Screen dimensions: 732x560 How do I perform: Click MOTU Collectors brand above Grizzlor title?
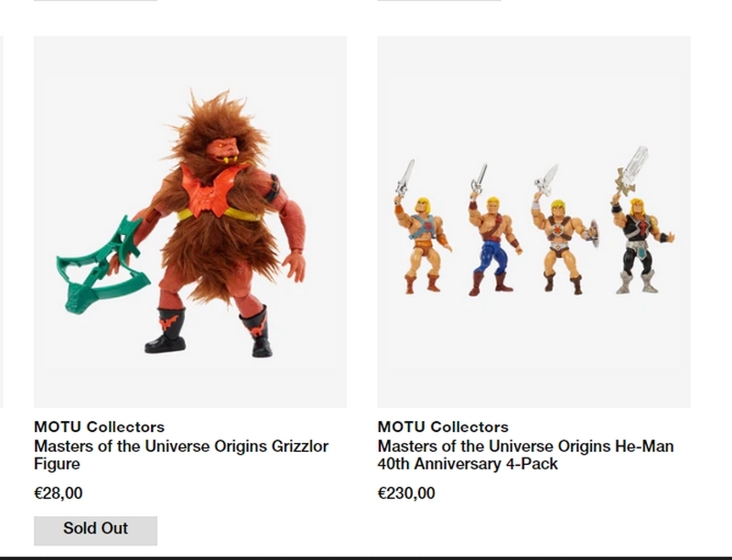(100, 426)
